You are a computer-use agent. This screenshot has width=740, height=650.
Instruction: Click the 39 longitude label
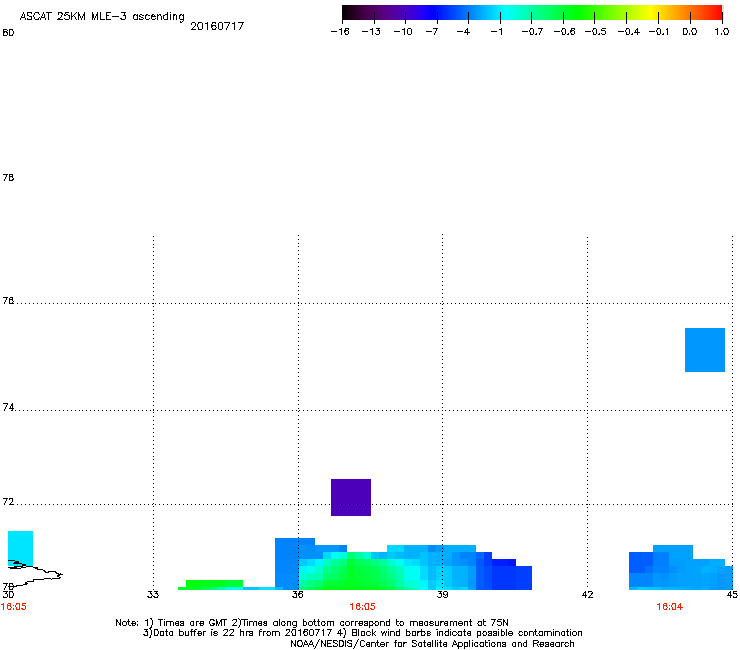point(442,595)
